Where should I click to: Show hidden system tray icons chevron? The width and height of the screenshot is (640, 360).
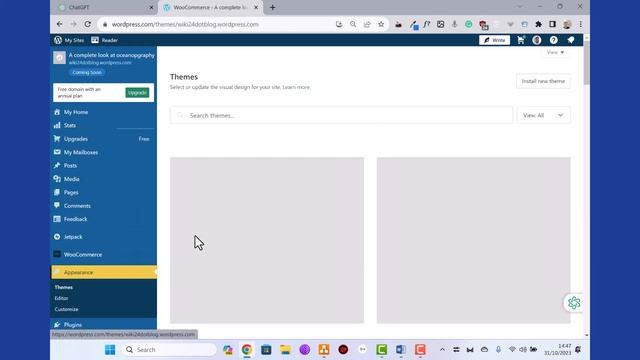(442, 350)
